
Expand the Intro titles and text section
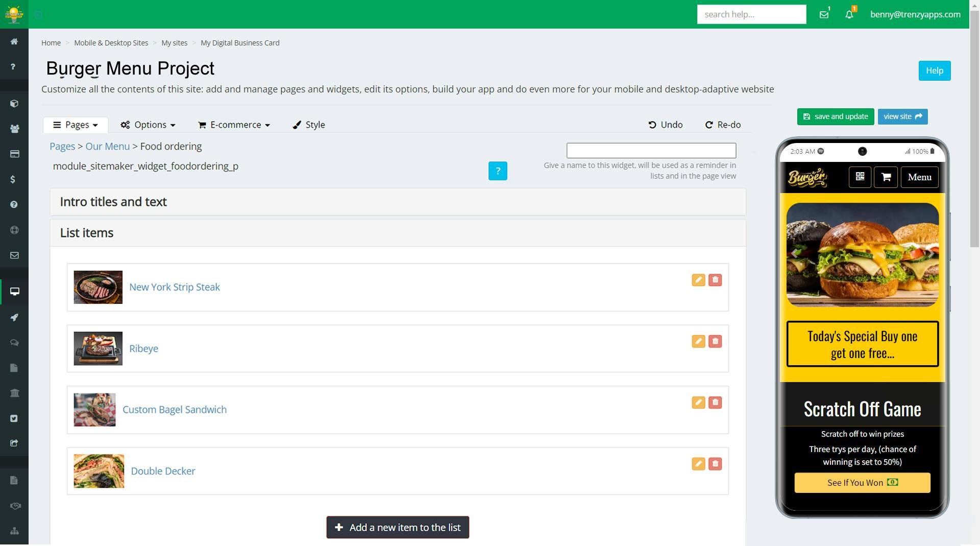tap(113, 202)
